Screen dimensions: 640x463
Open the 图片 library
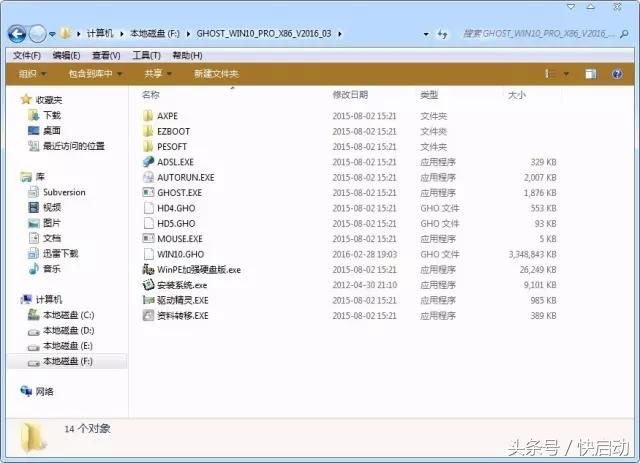pos(52,223)
